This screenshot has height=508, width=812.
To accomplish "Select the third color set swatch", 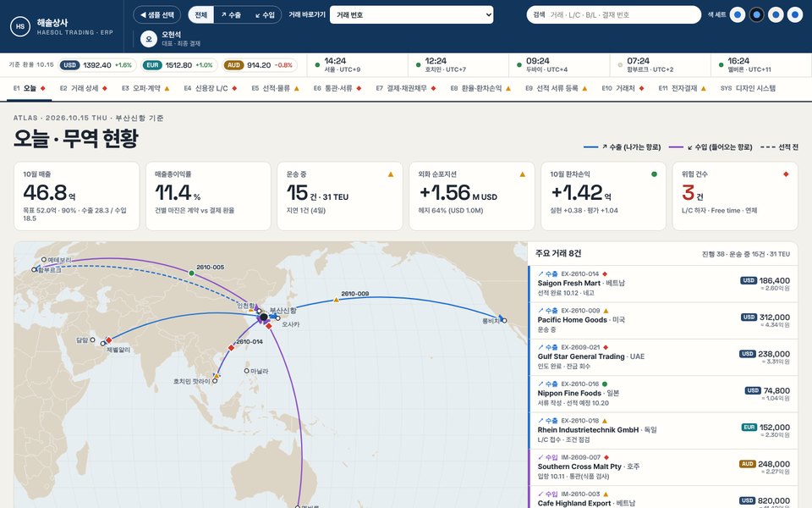I will 776,15.
